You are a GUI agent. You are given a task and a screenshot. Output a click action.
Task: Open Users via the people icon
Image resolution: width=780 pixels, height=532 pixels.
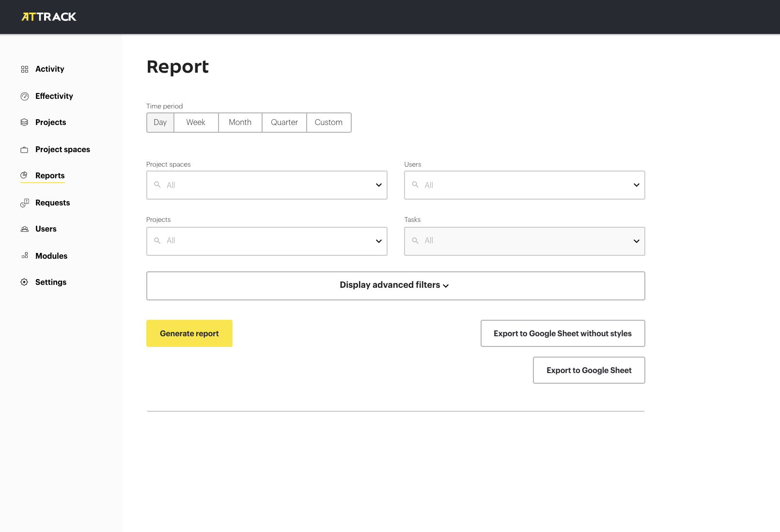point(24,229)
